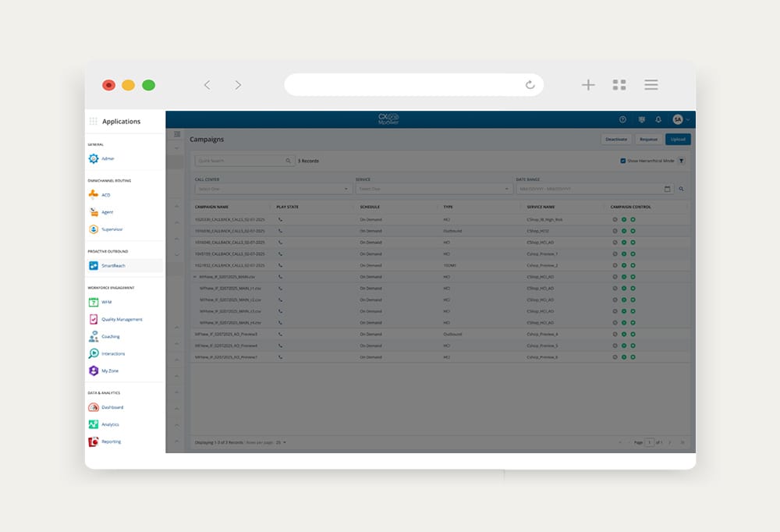Viewport: 780px width, 532px height.
Task: Open the Coaching app icon
Action: [94, 336]
